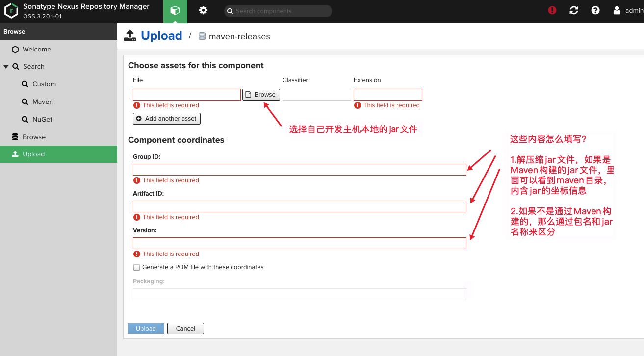Click the Upload breadcrumb link
The height and width of the screenshot is (356, 644).
pyautogui.click(x=161, y=36)
